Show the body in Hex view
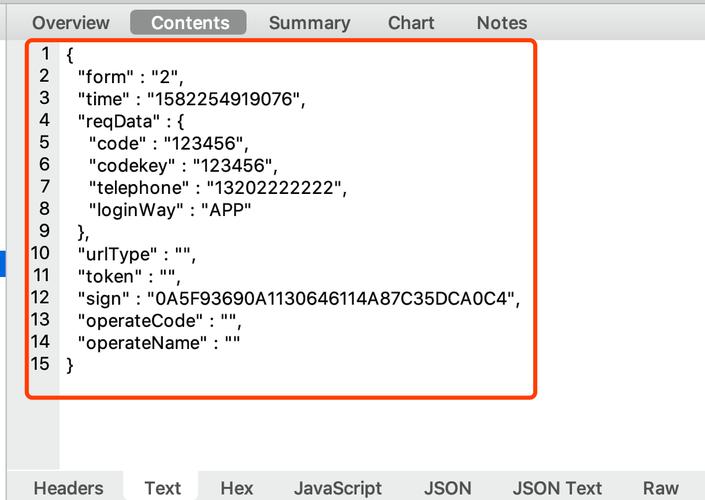The image size is (705, 500). coord(236,488)
